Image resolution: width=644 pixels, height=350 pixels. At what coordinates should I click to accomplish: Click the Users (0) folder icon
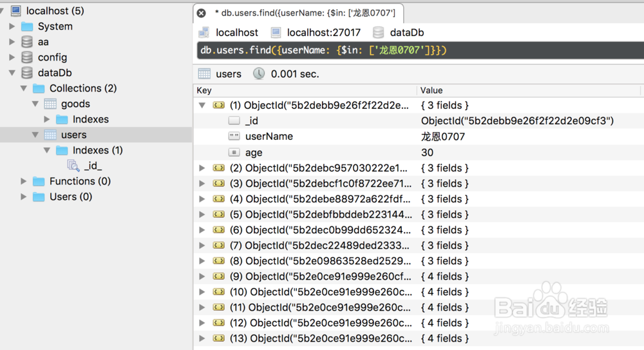39,197
